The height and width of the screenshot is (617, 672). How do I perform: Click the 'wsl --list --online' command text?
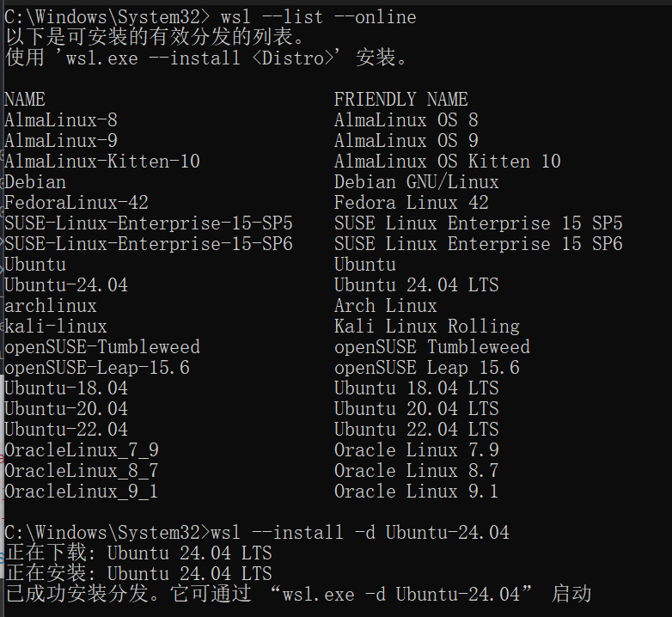click(x=318, y=16)
